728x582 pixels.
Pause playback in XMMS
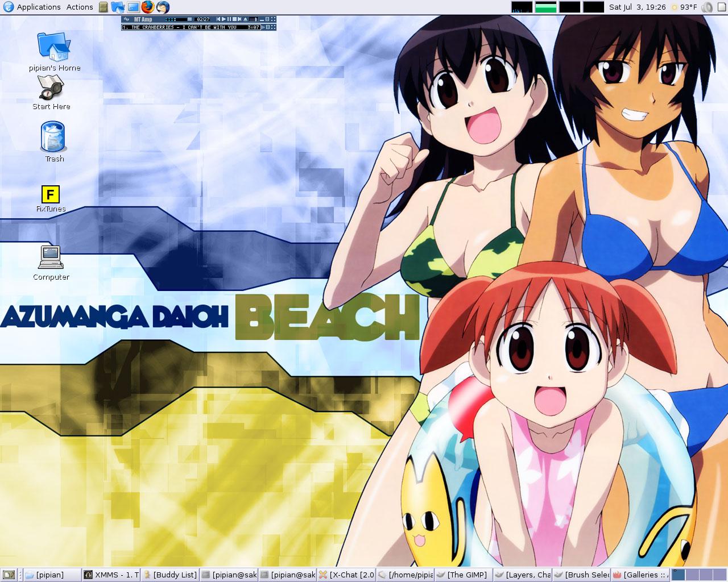(x=229, y=19)
